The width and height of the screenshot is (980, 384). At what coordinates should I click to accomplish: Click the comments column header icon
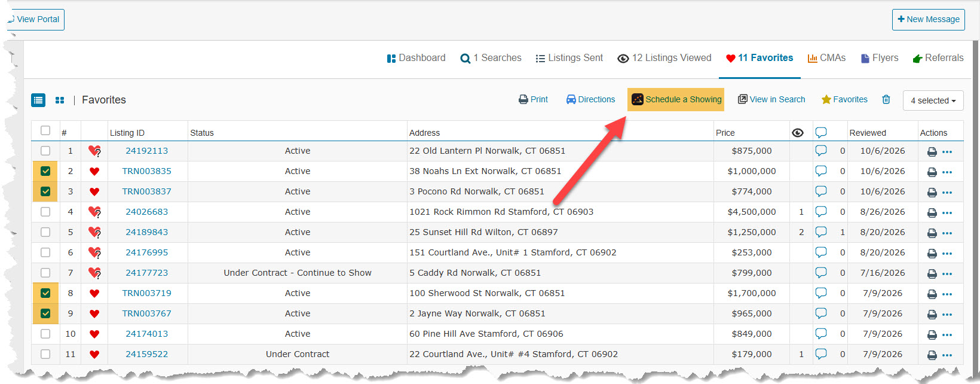coord(821,132)
